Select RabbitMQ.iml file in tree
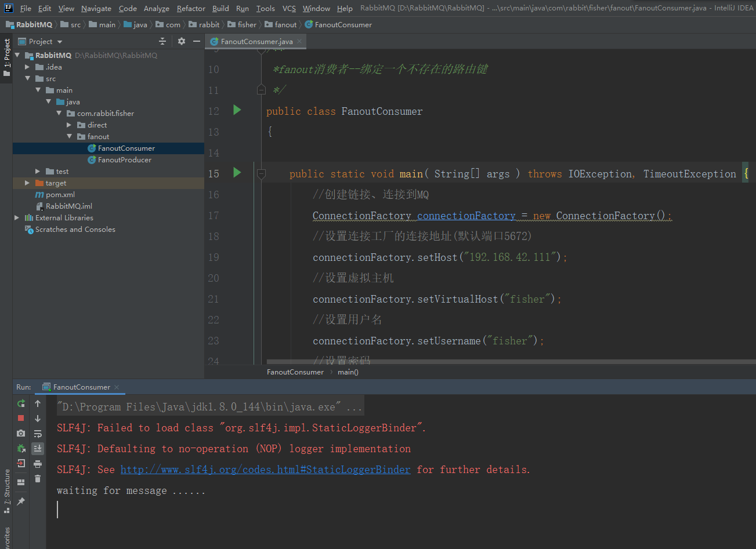The image size is (756, 549). click(64, 206)
